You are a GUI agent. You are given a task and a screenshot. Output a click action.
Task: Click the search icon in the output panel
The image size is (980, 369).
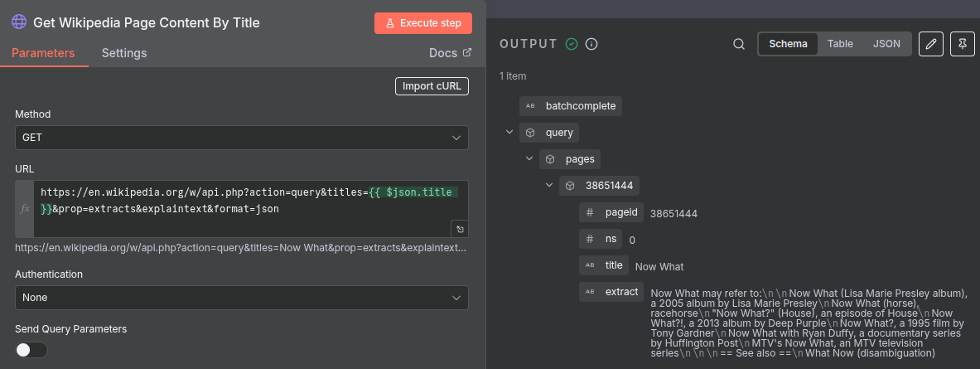coord(739,44)
